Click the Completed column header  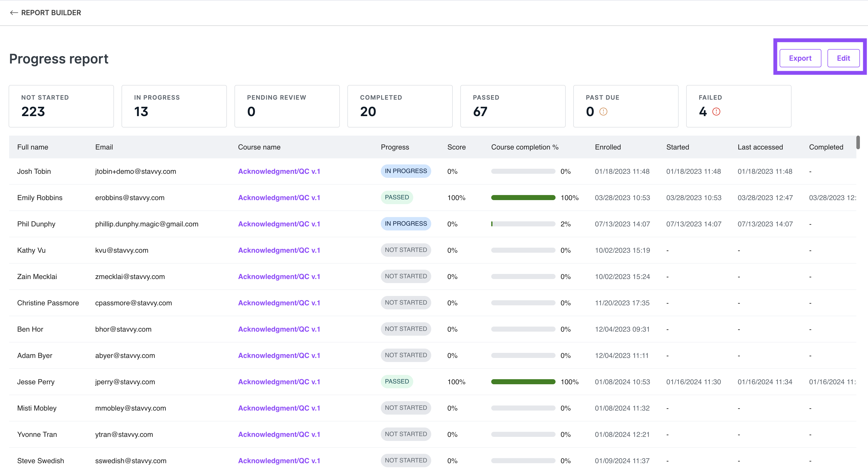(826, 147)
